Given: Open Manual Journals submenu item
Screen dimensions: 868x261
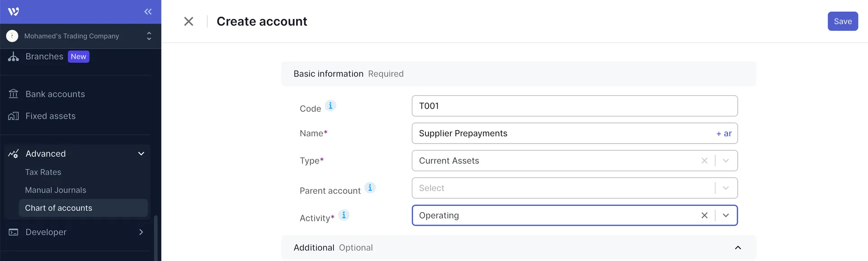Looking at the screenshot, I should coord(56,190).
